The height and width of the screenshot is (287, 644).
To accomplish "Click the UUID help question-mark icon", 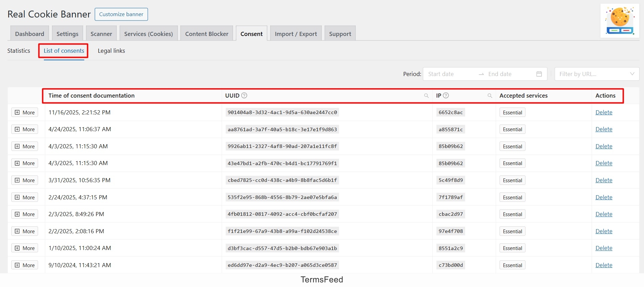I will (244, 96).
